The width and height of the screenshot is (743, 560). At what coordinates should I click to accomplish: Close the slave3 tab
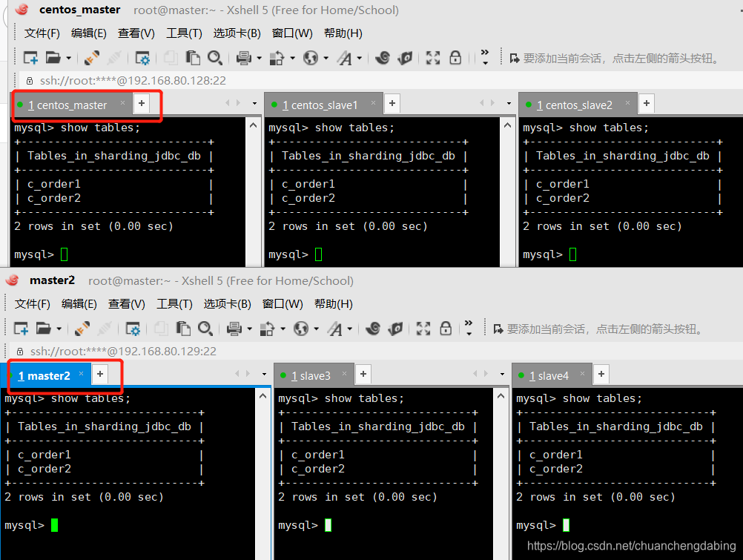pyautogui.click(x=345, y=374)
